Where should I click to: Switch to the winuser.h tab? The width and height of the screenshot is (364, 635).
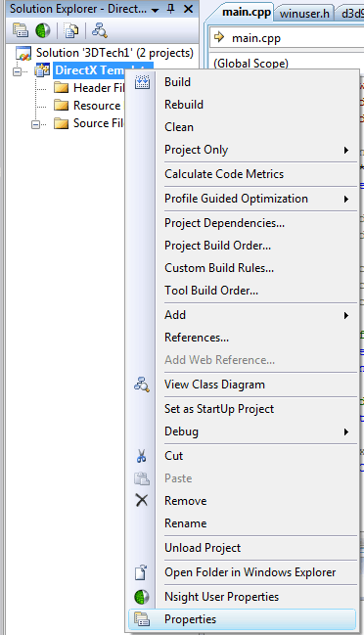(x=304, y=14)
